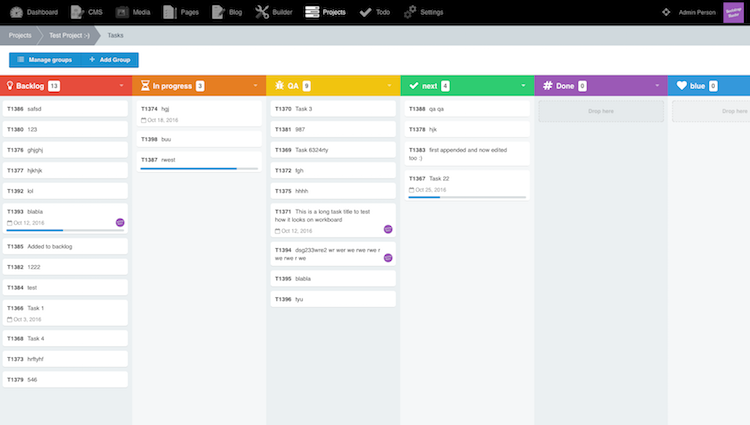Click the Admin Person user name
The image size is (750, 425).
click(x=697, y=12)
